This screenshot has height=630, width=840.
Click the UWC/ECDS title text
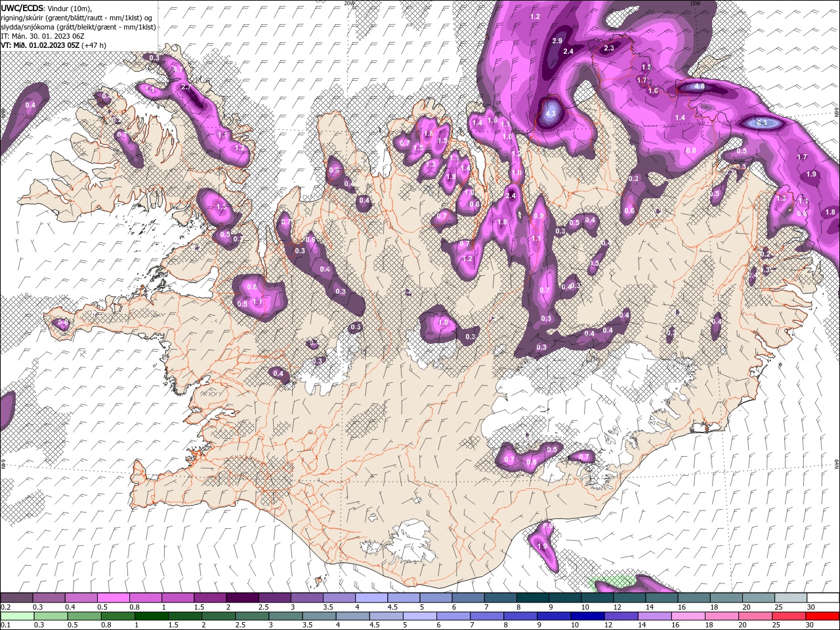pos(22,8)
